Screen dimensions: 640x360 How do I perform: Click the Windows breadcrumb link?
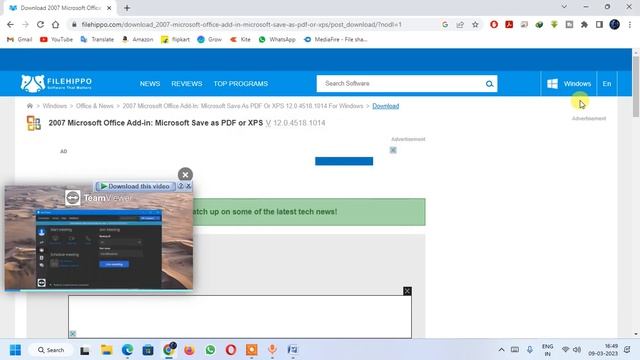[55, 106]
